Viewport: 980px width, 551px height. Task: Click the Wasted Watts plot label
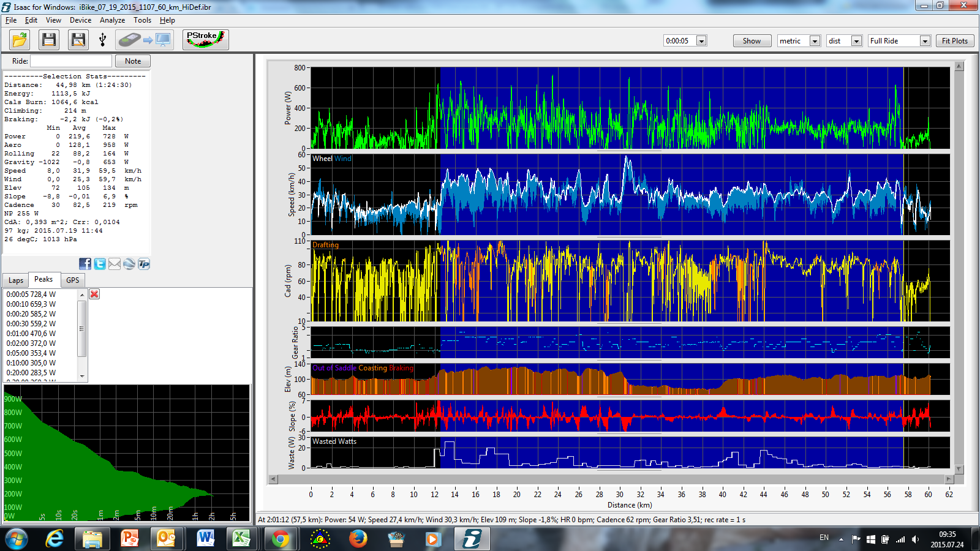(334, 441)
